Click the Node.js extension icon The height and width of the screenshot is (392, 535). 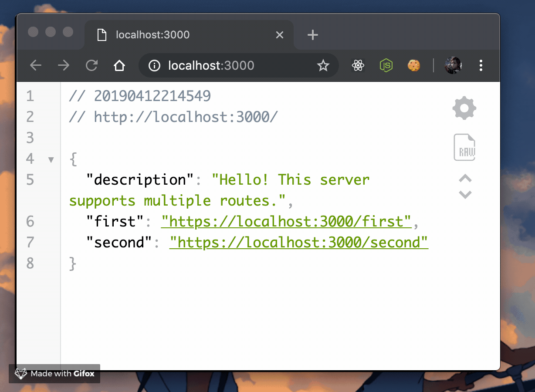[386, 65]
